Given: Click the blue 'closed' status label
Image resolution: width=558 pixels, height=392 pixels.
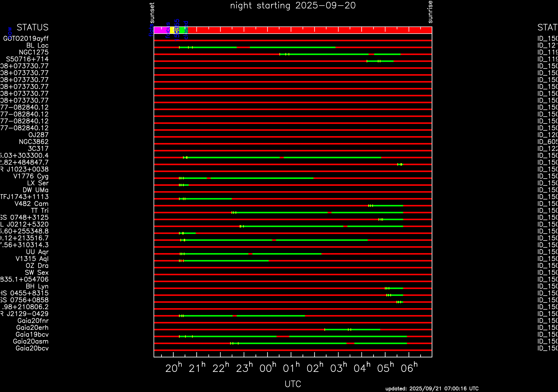Looking at the screenshot, I should tap(186, 30).
